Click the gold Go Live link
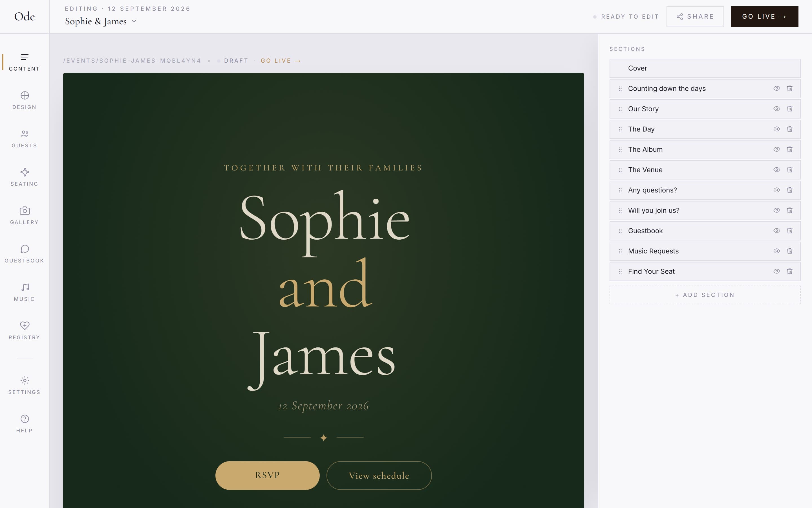This screenshot has height=508, width=812. (281, 61)
